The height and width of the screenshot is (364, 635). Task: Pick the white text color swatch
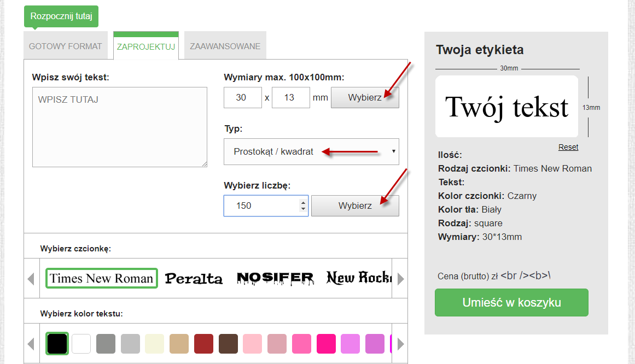[81, 344]
